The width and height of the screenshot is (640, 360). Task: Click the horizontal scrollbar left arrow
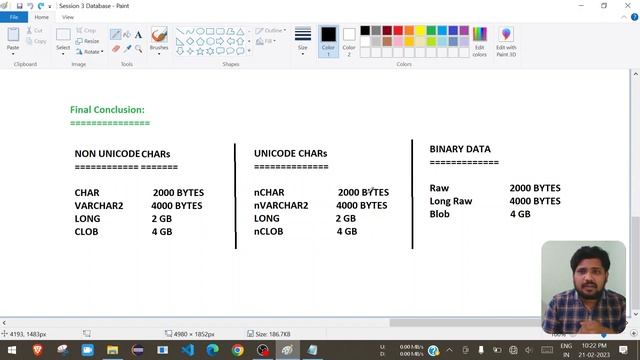4,322
